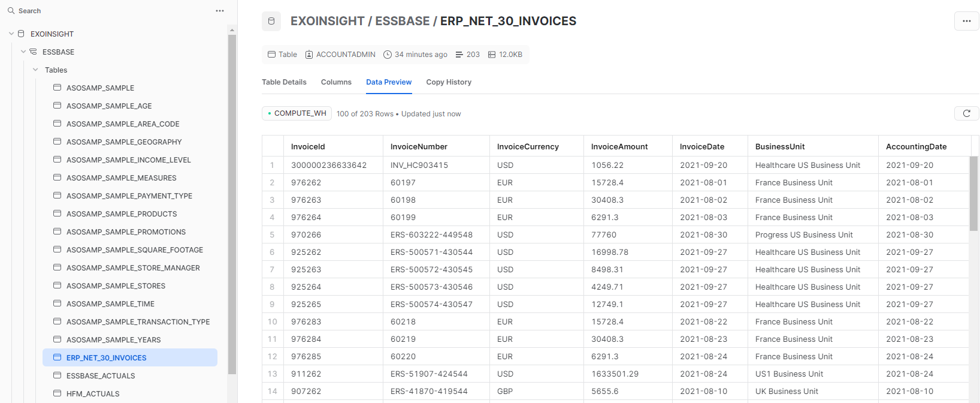Viewport: 980px width, 403px height.
Task: Collapse the Tables folder
Action: (x=35, y=70)
